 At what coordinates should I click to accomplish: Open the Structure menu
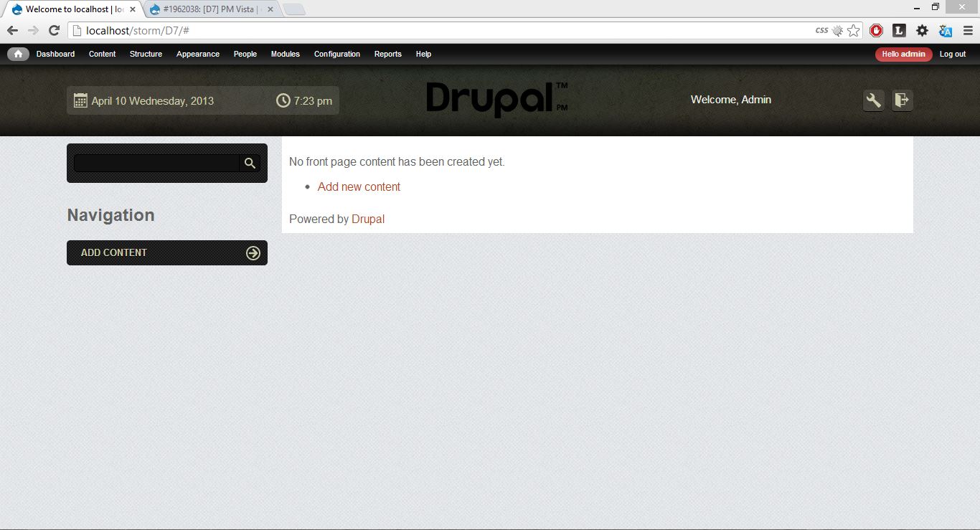pyautogui.click(x=146, y=54)
